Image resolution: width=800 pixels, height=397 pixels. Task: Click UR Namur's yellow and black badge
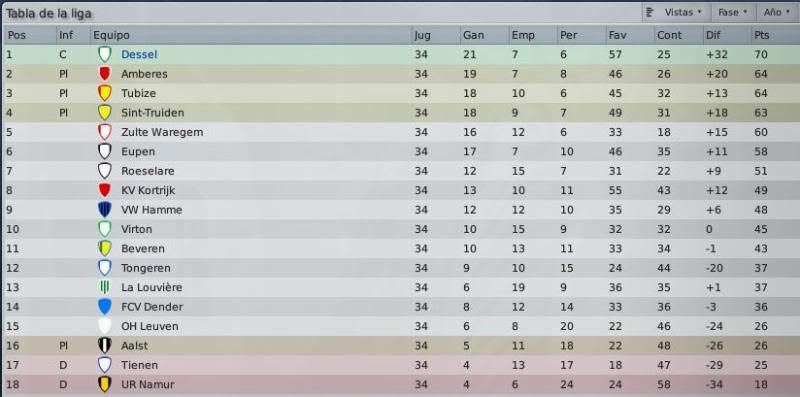[x=105, y=384]
